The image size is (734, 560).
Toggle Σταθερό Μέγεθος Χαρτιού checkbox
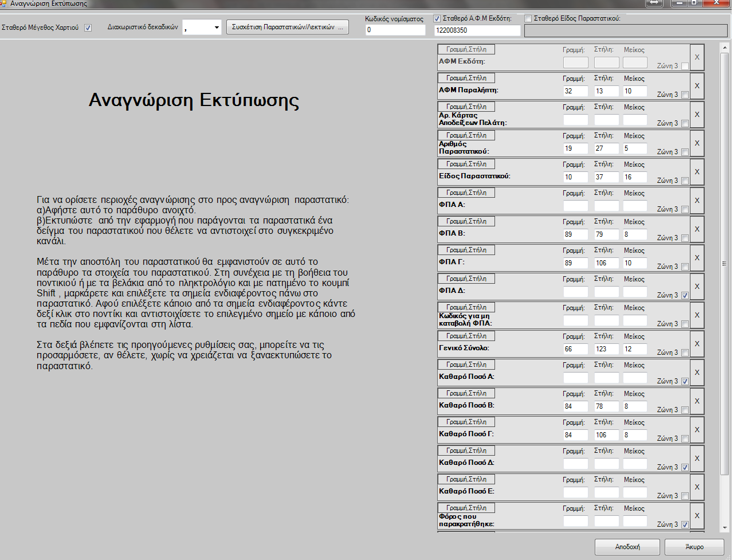pyautogui.click(x=88, y=28)
